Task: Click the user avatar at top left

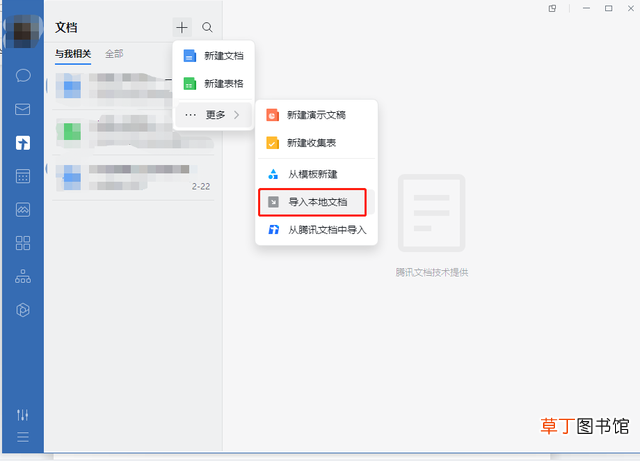Action: [x=22, y=31]
